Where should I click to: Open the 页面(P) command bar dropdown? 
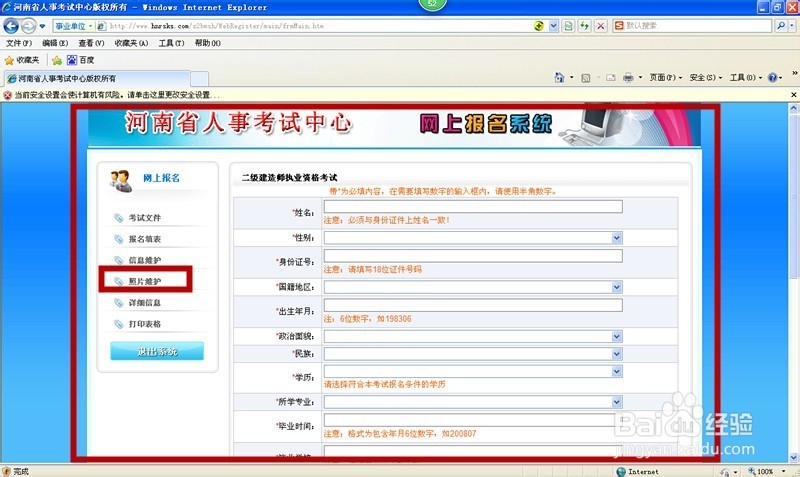[x=665, y=78]
